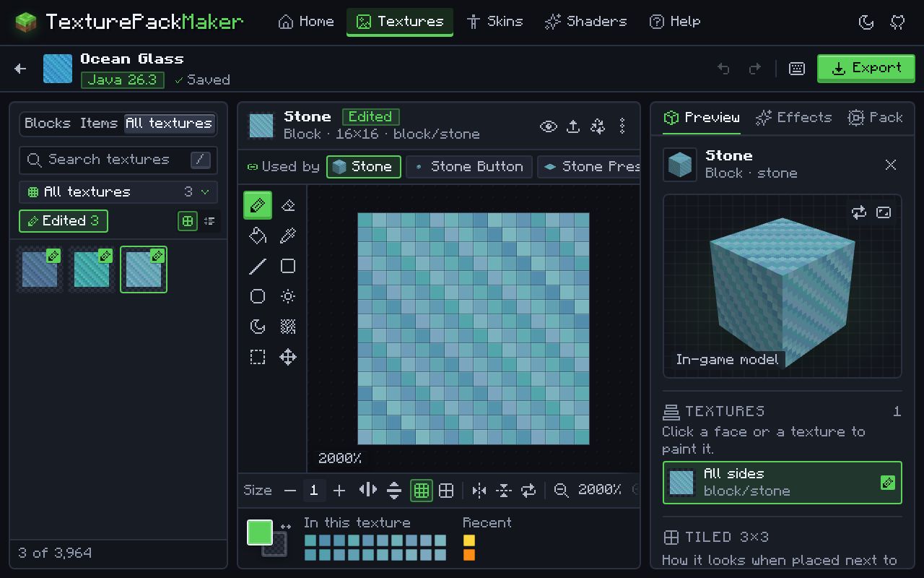Image resolution: width=924 pixels, height=578 pixels.
Task: Toggle the pixel grid overlay
Action: click(x=422, y=490)
